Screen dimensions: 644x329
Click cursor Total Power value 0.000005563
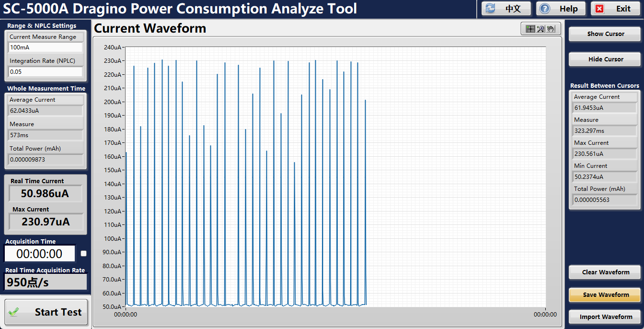pyautogui.click(x=605, y=200)
